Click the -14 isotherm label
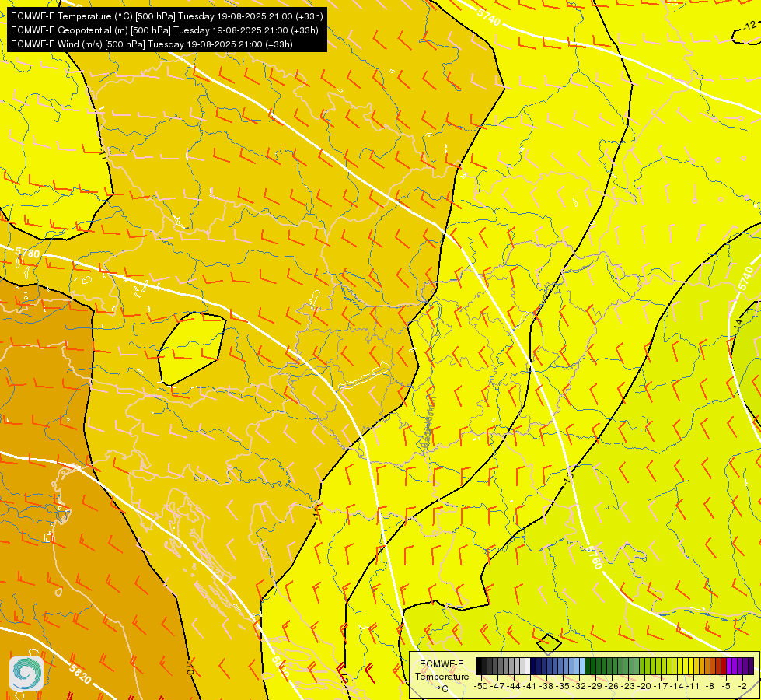 click(x=738, y=324)
